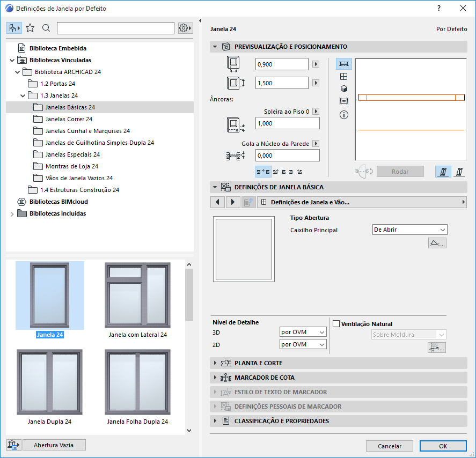Screen dimensions: 476x458
Task: Open the Nível de Detalhe 3D dropdown
Action: click(303, 331)
